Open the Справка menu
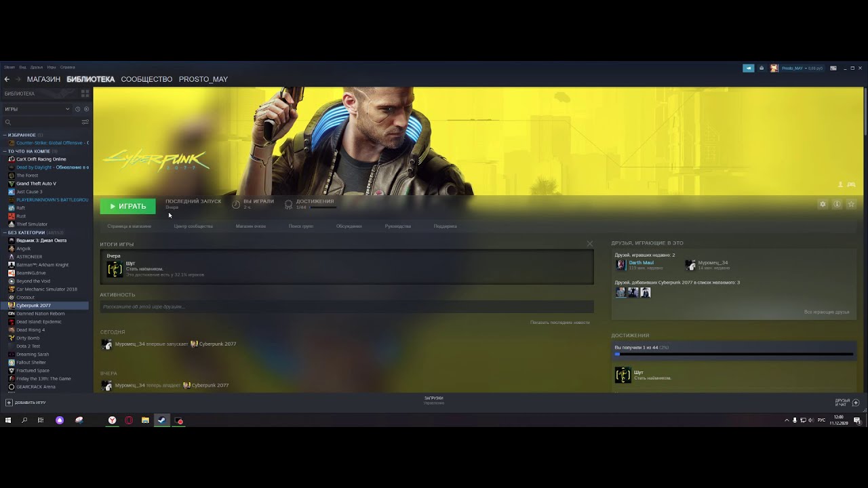 pos(67,67)
